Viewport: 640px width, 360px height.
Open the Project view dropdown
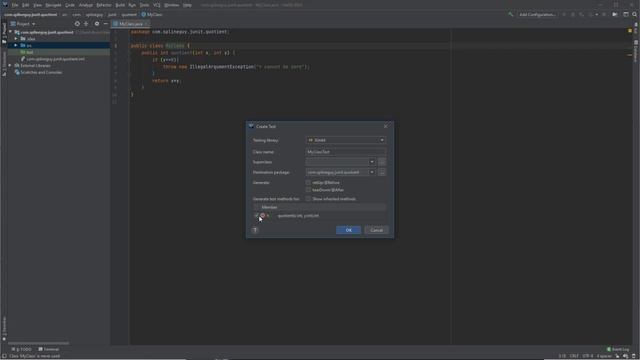pos(23,24)
